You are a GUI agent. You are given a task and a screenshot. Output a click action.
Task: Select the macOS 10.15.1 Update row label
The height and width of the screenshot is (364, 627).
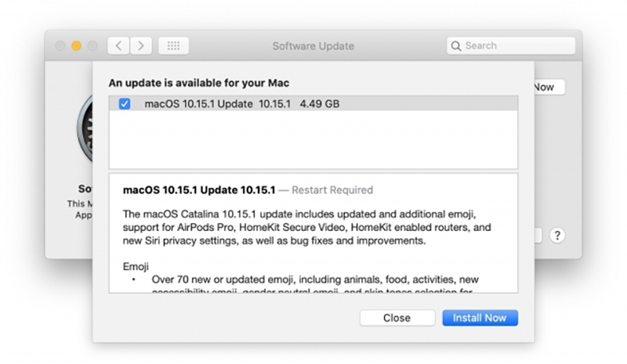point(199,104)
